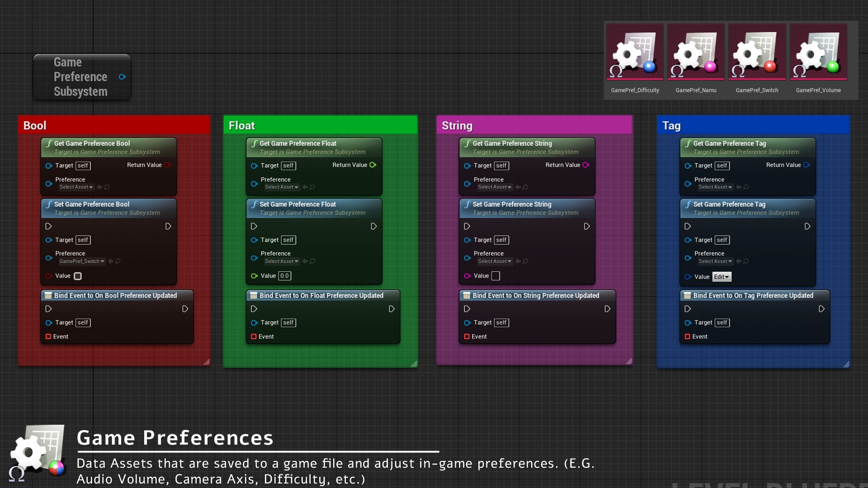Select the purple String comment box header

pos(534,125)
